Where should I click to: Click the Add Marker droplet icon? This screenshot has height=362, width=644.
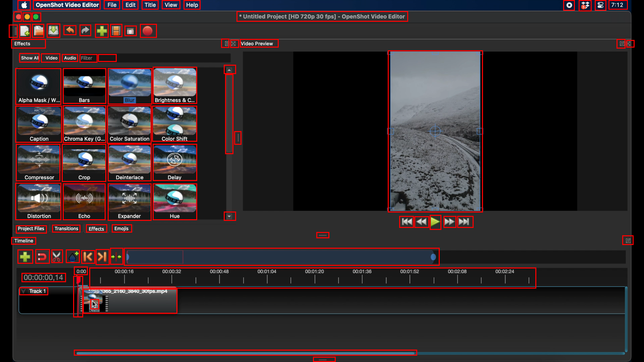click(73, 257)
